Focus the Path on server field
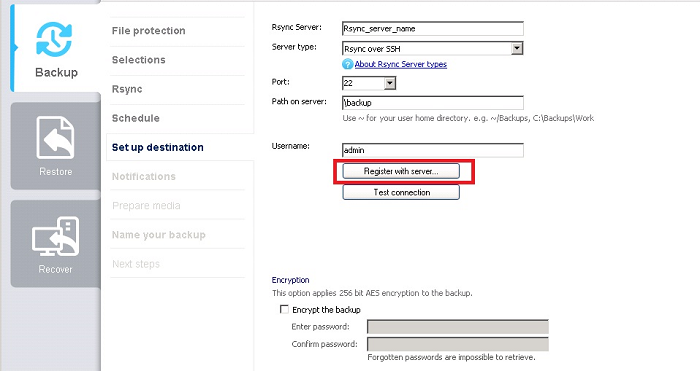700x371 pixels. pos(433,103)
